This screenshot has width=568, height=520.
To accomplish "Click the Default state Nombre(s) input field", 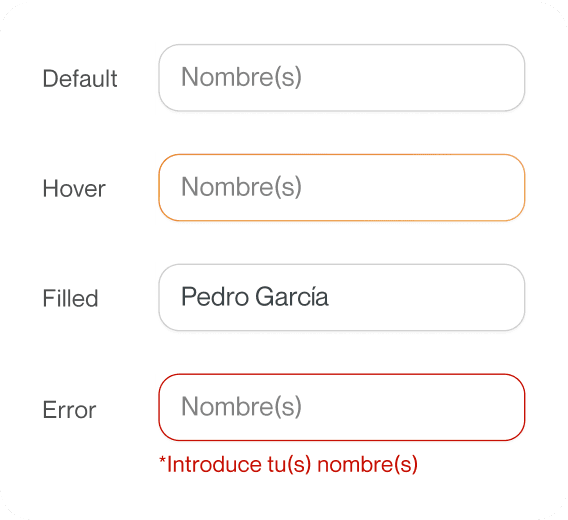I will pos(342,78).
